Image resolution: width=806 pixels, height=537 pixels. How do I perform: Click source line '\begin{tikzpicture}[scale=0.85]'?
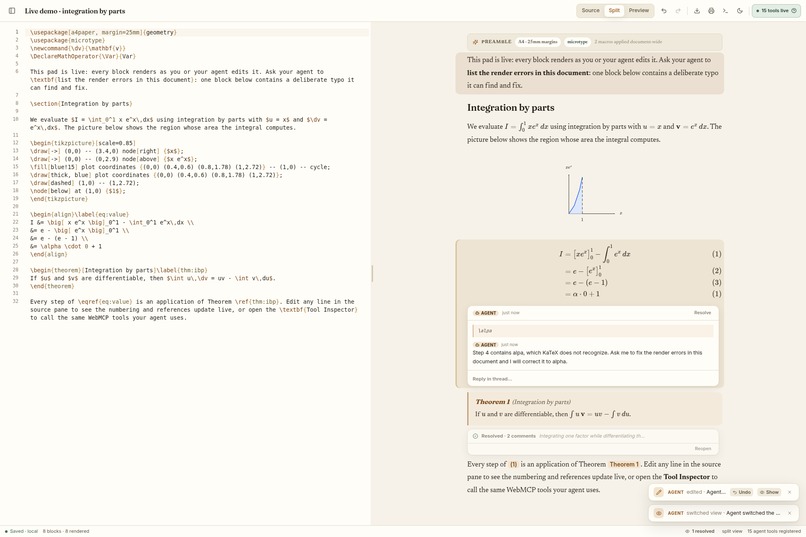[x=83, y=143]
